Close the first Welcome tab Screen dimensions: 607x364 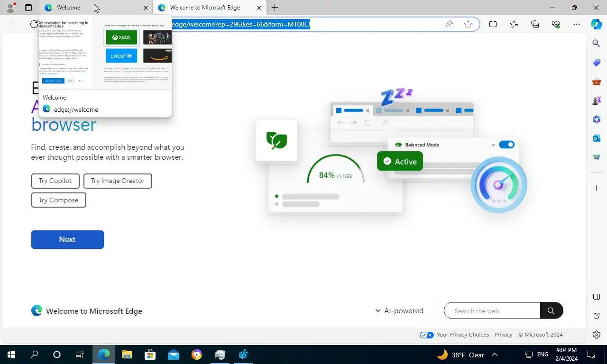coord(146,8)
